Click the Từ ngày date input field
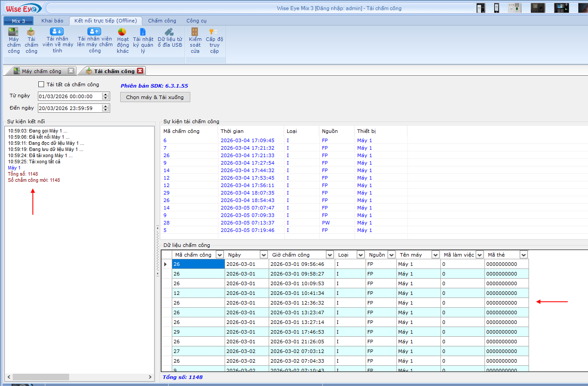The height and width of the screenshot is (386, 588). pyautogui.click(x=70, y=96)
